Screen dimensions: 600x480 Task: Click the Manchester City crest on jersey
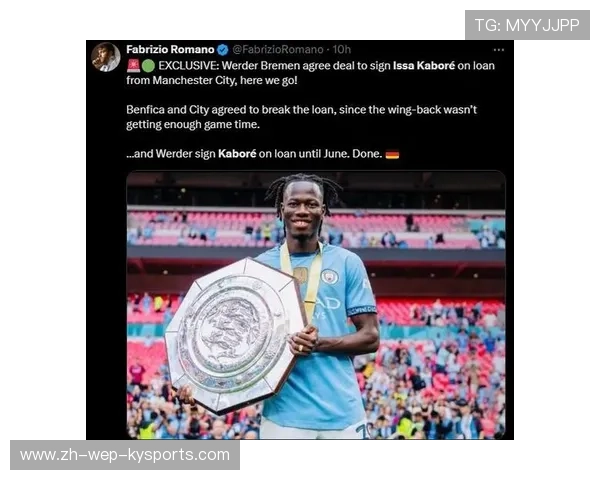tap(329, 277)
